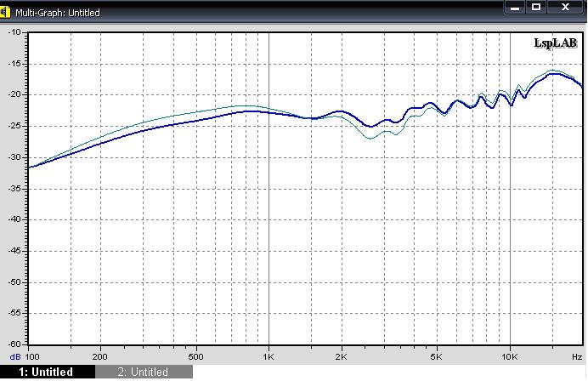Click the '2K' frequency axis label
Viewport: 588px width, 381px height.
tap(342, 356)
